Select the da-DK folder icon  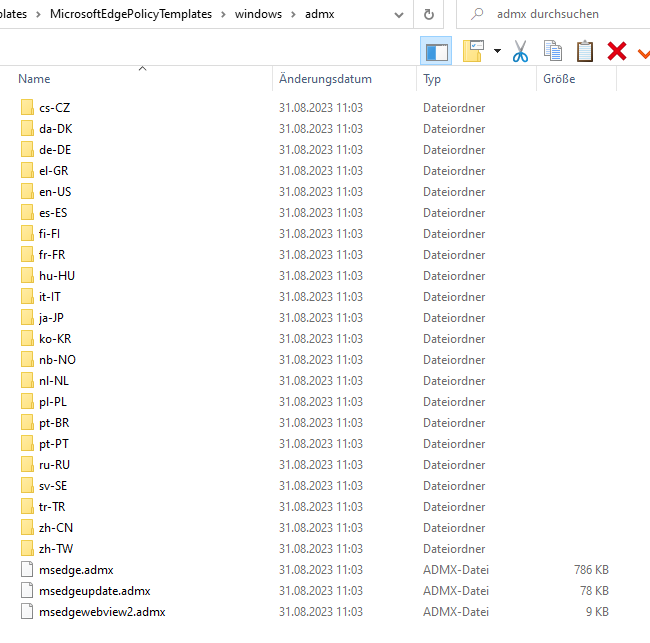[27, 129]
